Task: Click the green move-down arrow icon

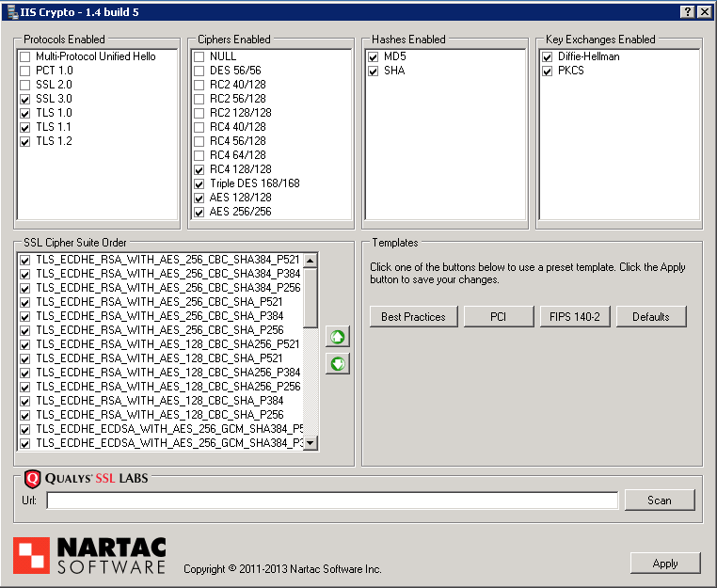Action: point(337,363)
